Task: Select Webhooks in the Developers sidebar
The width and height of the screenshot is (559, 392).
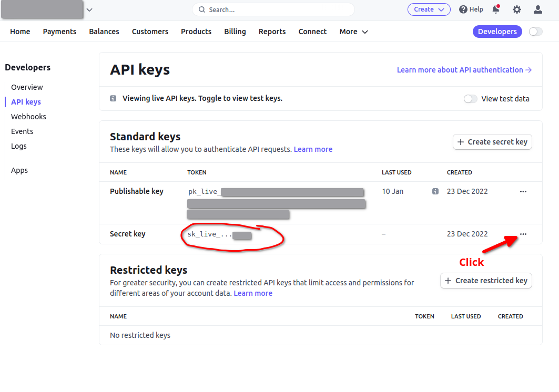Action: pos(28,117)
